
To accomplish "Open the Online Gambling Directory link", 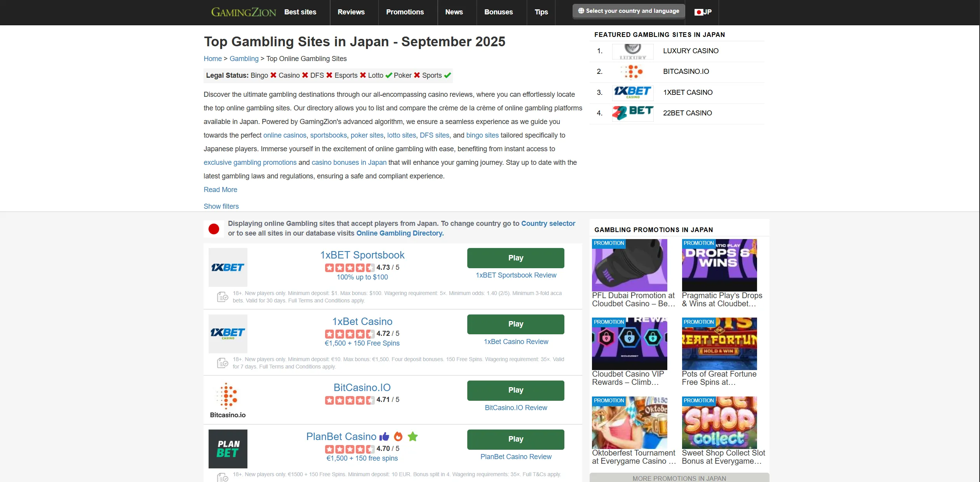I will click(x=400, y=233).
